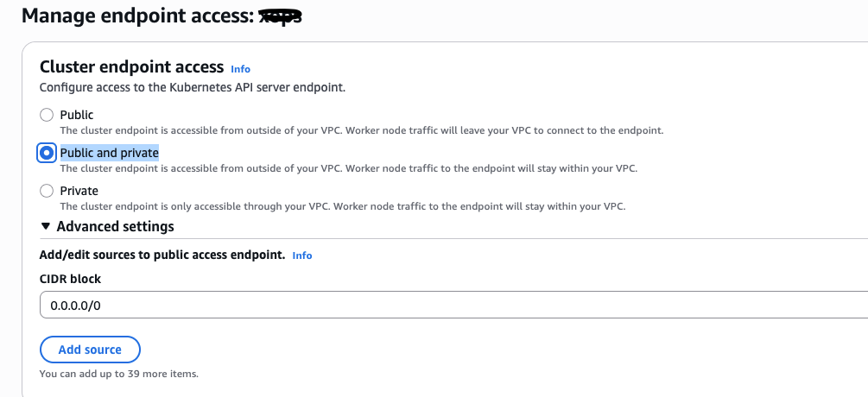Click the "Advanced settings" heading text
This screenshot has width=868, height=397.
(115, 227)
